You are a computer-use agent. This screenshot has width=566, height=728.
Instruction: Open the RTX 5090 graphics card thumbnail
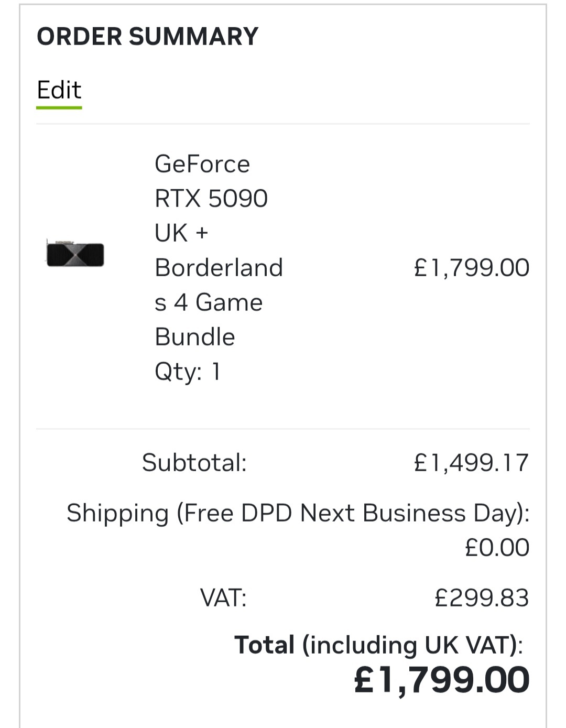click(75, 254)
